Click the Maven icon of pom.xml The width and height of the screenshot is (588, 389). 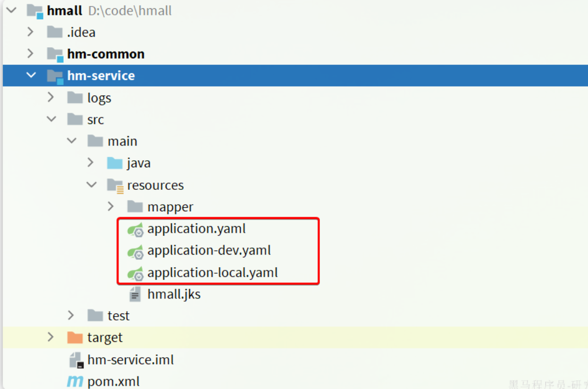75,381
